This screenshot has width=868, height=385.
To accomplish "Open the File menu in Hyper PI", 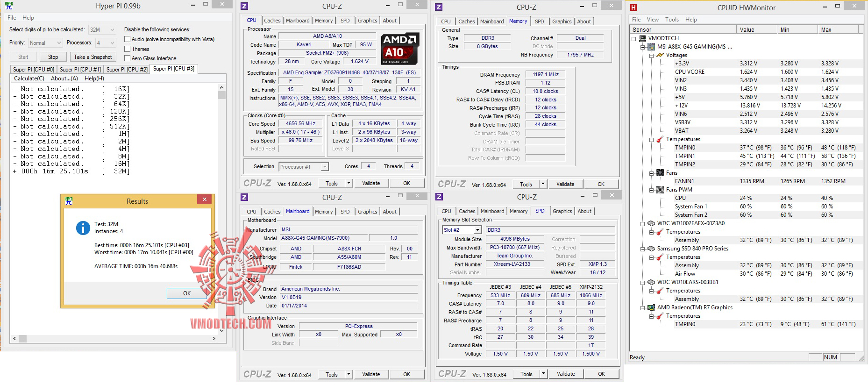I will pos(12,18).
